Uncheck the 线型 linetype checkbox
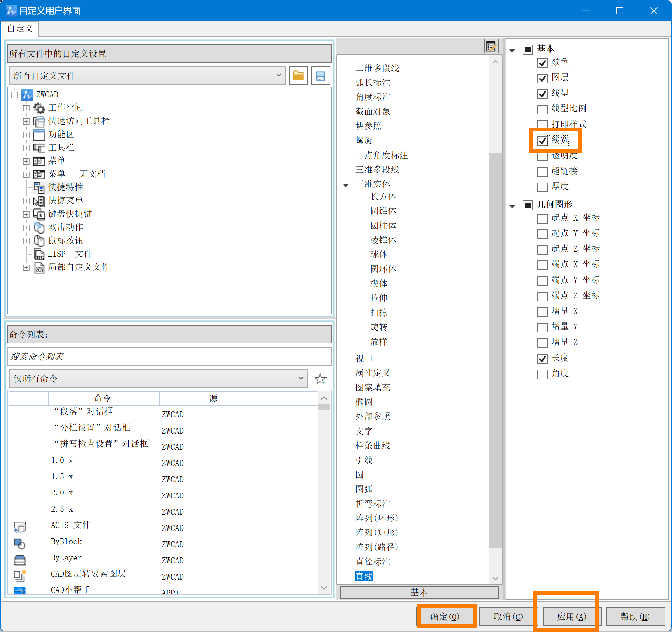The width and height of the screenshot is (672, 632). (542, 94)
